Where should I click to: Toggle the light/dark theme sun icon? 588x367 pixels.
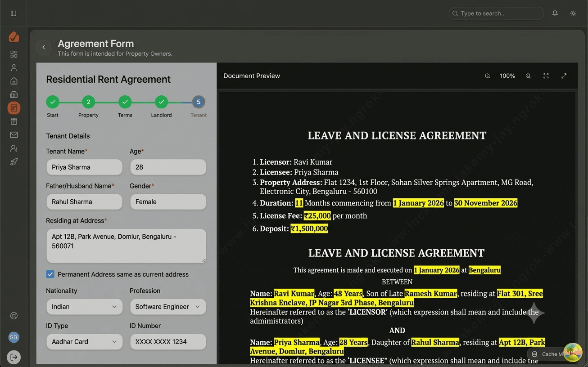point(573,13)
